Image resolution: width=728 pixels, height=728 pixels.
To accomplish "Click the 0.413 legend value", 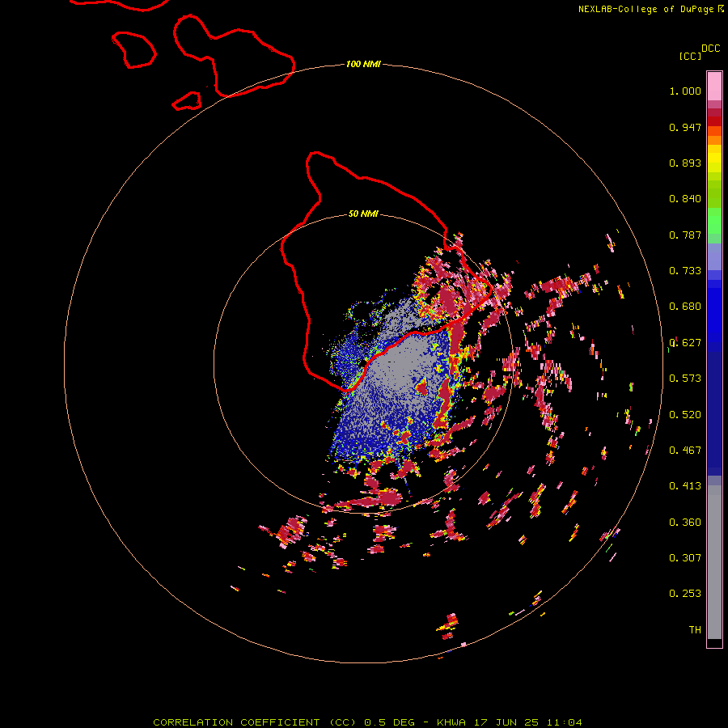I will [685, 486].
